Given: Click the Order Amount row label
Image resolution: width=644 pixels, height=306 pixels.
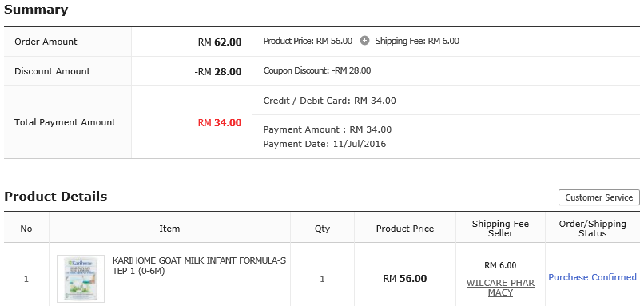Looking at the screenshot, I should pos(46,42).
